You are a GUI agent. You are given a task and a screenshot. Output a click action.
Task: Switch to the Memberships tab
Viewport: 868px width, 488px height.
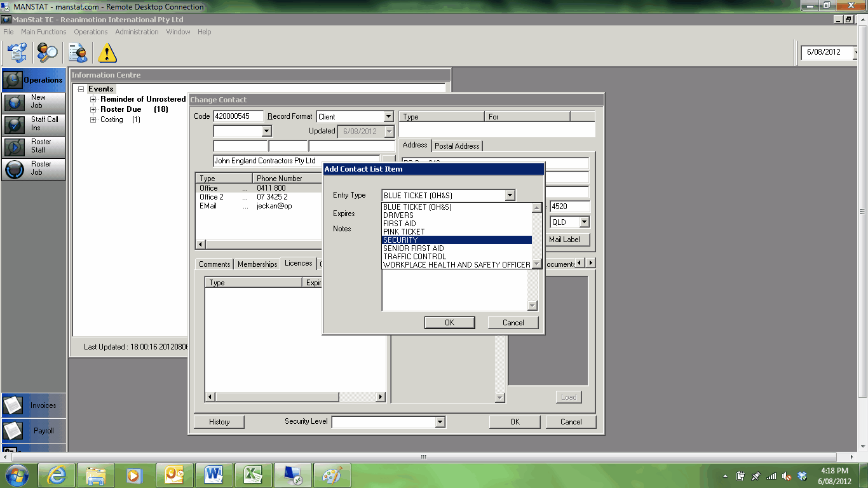click(257, 264)
